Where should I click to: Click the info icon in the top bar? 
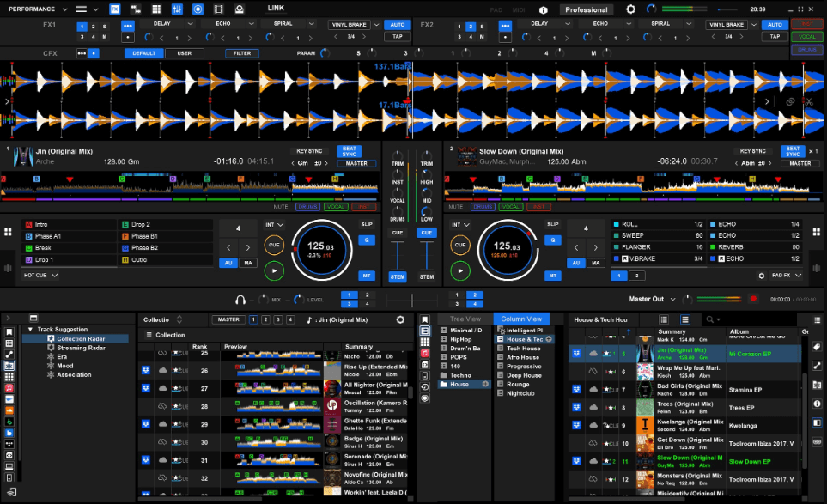543,9
